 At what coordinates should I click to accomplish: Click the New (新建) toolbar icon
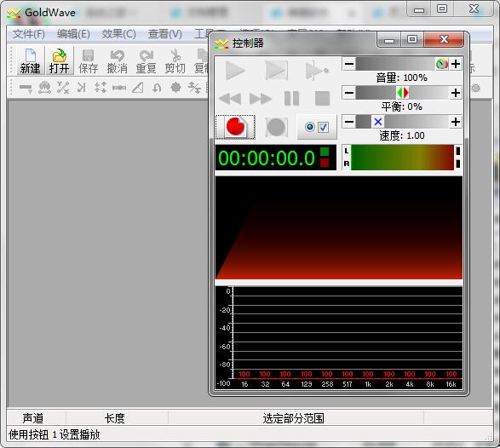(30, 61)
